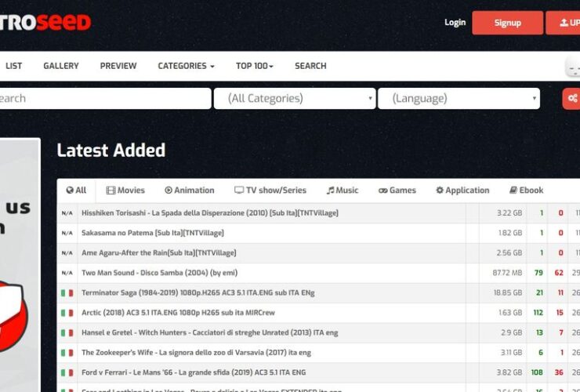The width and height of the screenshot is (580, 392).
Task: Click the N/A badge beside Hisshiken Torisashi
Action: pos(67,212)
